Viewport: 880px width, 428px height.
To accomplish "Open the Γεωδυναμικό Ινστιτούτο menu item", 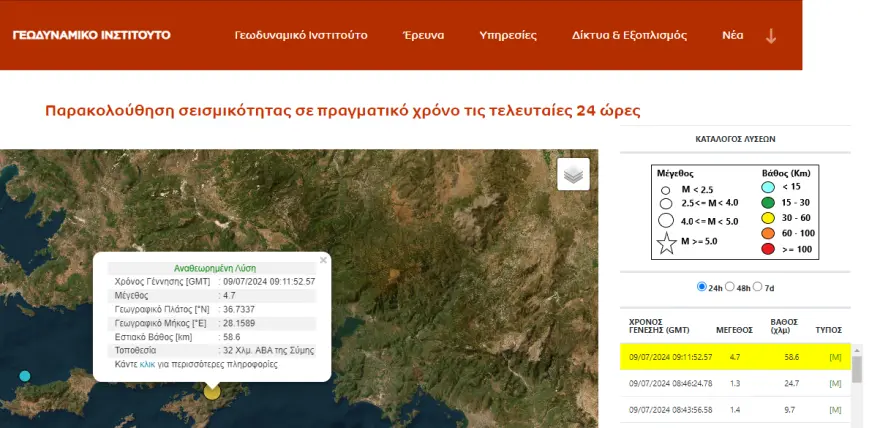I will point(301,35).
